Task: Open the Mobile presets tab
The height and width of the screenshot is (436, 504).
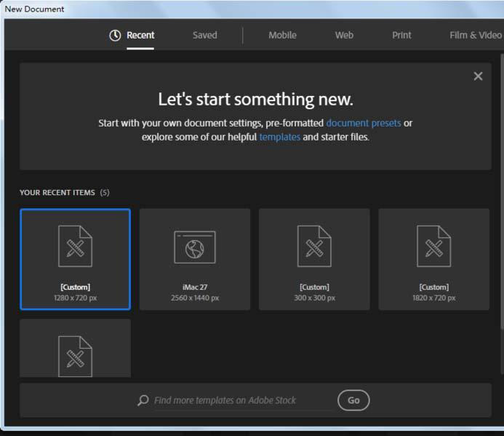Action: click(x=282, y=35)
